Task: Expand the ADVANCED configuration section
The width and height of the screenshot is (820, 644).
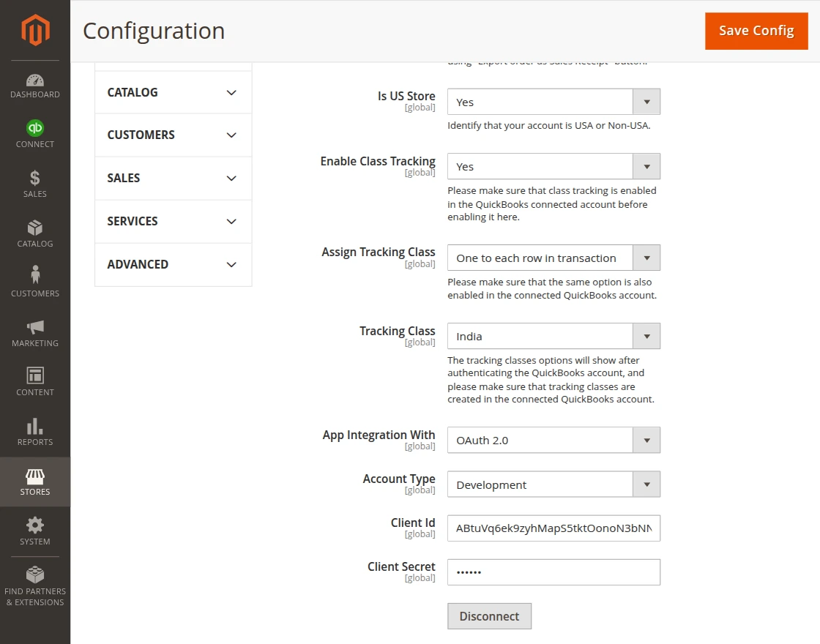Action: point(173,264)
